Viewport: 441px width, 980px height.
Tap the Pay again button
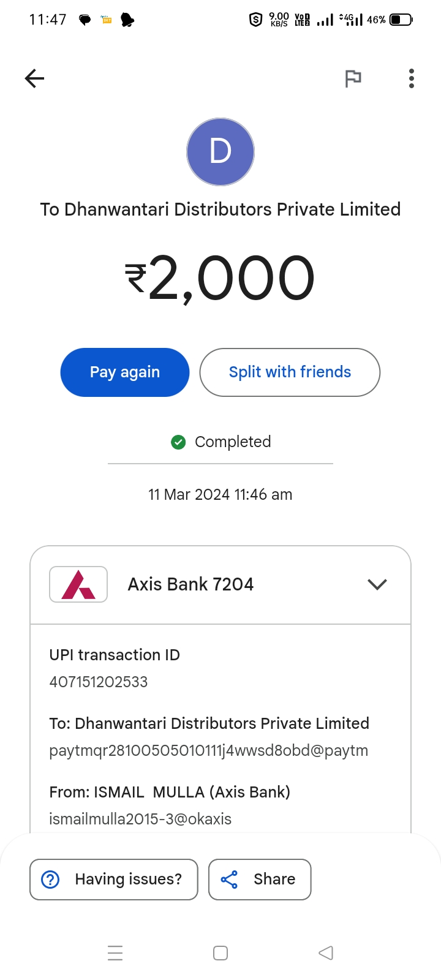pyautogui.click(x=125, y=372)
